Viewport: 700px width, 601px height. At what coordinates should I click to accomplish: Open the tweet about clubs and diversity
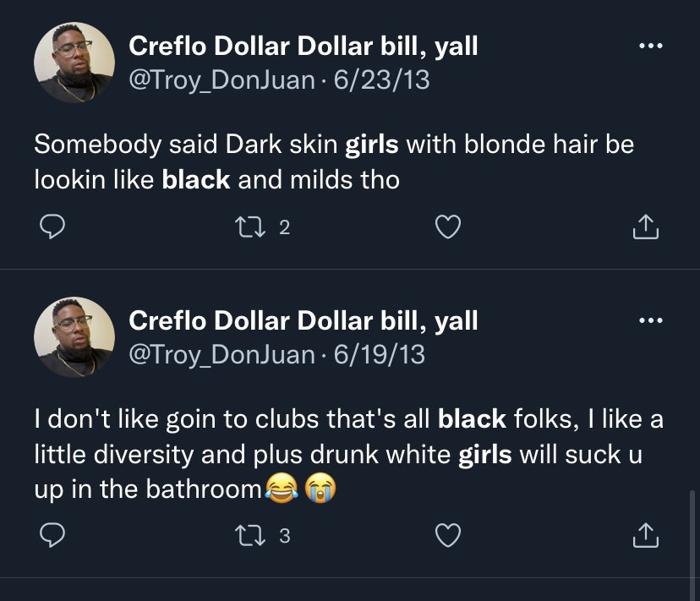point(348,454)
